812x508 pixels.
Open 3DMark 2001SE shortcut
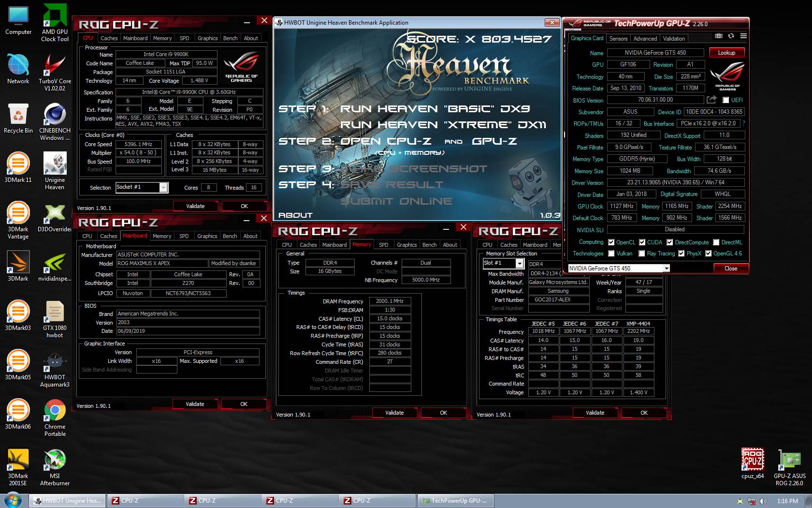point(18,467)
